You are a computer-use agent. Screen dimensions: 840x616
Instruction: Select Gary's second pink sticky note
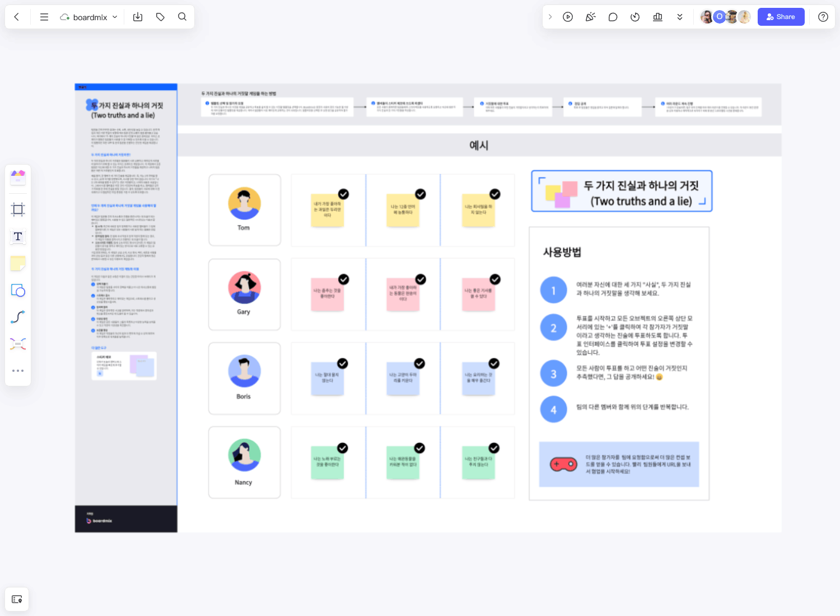coord(403,295)
